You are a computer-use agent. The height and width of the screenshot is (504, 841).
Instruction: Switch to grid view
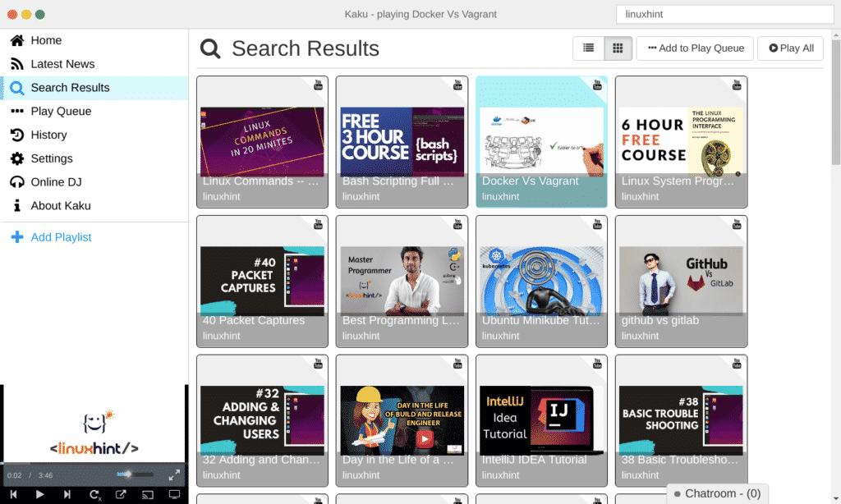click(x=618, y=48)
